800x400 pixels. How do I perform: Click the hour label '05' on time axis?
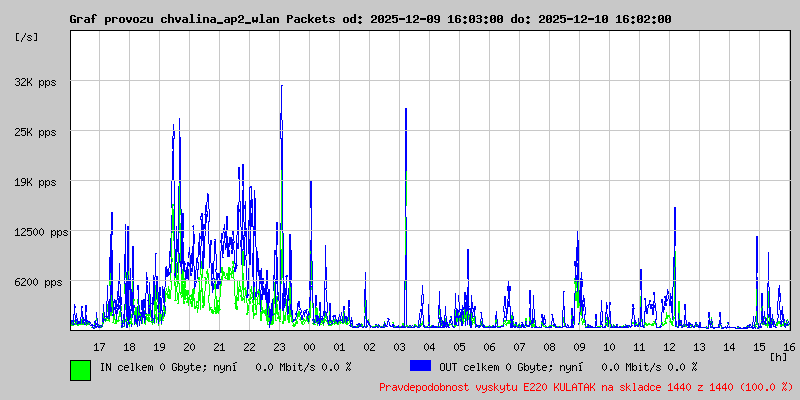pos(460,347)
